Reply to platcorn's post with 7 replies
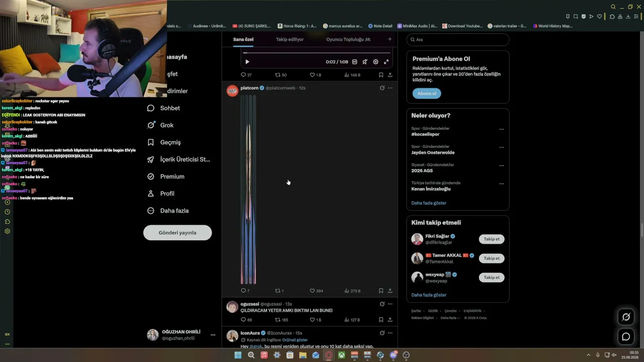This screenshot has height=362, width=644. pos(245,291)
